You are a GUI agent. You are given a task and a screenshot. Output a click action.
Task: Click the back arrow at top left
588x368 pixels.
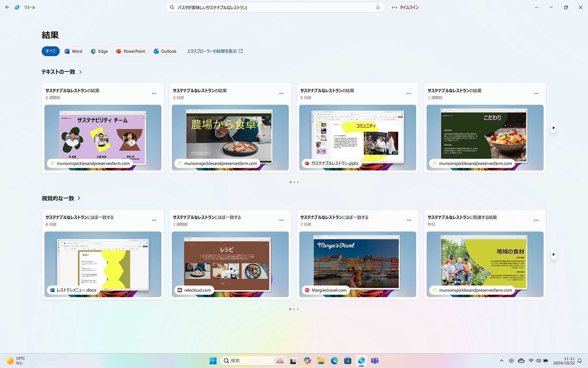[7, 7]
